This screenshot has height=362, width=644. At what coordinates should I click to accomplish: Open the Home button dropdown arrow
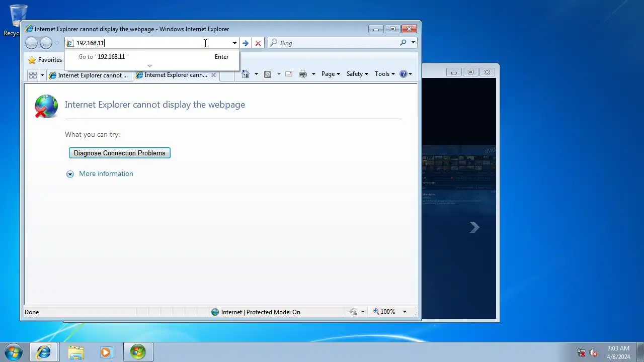(x=256, y=74)
